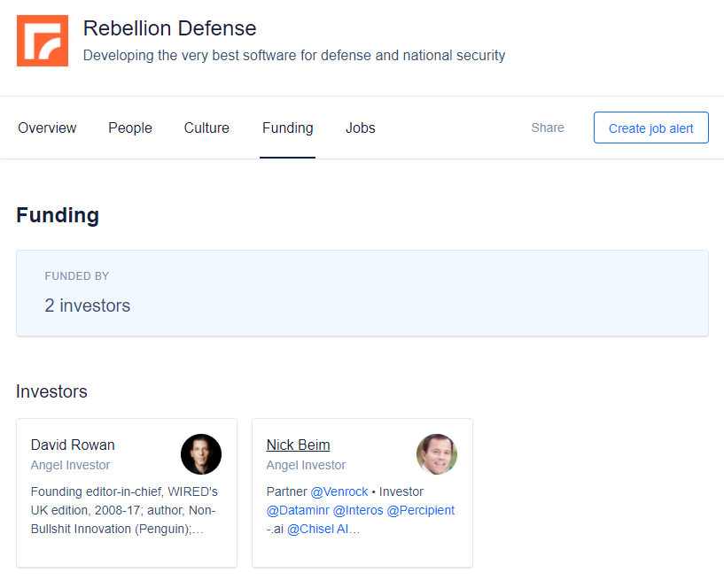Switch to the People tab
724x588 pixels.
(x=130, y=128)
